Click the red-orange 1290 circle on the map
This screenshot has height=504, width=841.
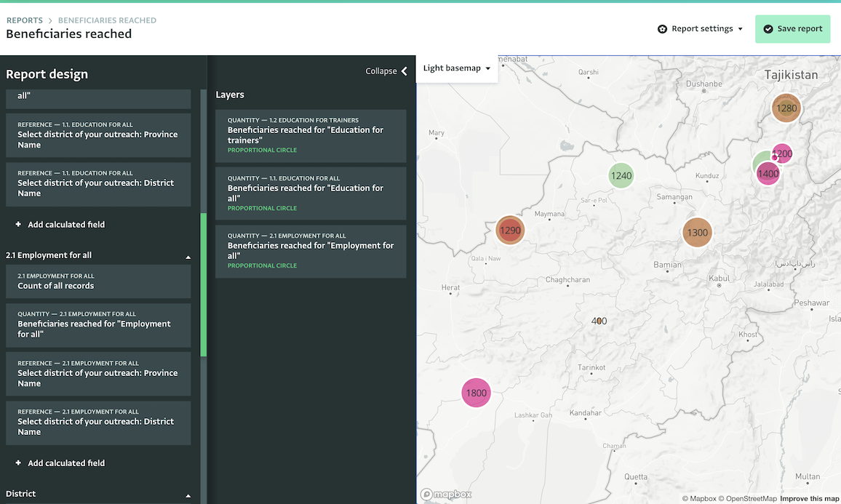pos(510,230)
